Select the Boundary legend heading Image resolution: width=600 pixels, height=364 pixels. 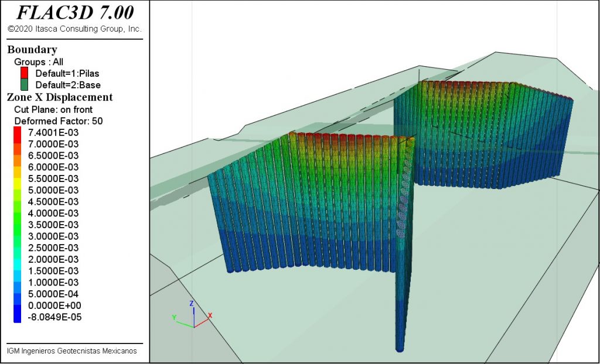pos(32,50)
